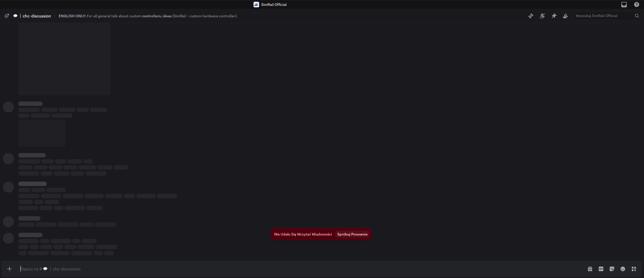This screenshot has width=644, height=278.
Task: Open the GIF picker
Action: 601,269
